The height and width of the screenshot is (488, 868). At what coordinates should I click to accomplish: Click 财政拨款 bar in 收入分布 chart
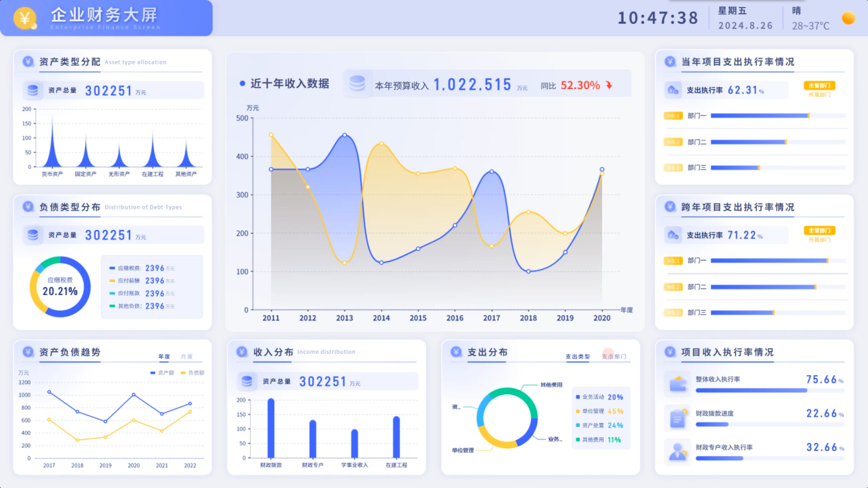tap(271, 428)
